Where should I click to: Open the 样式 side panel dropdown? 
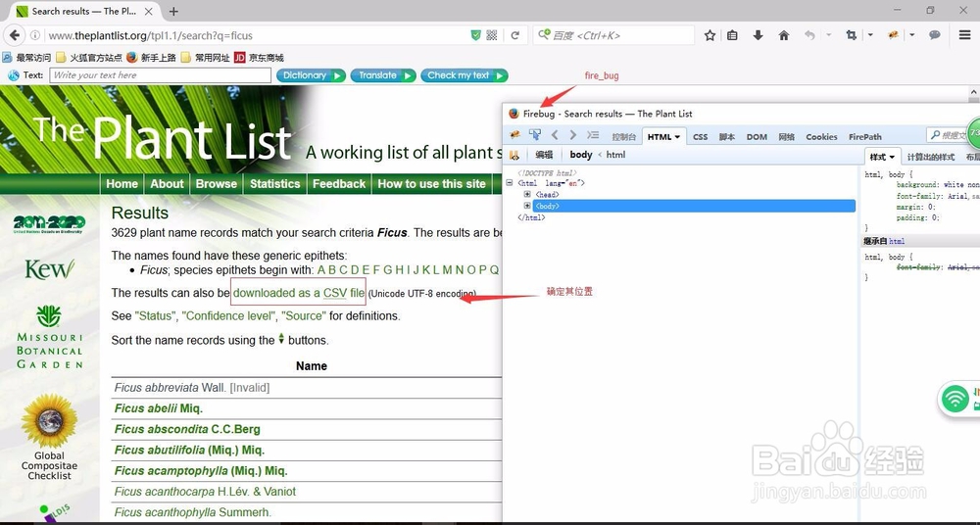[892, 157]
